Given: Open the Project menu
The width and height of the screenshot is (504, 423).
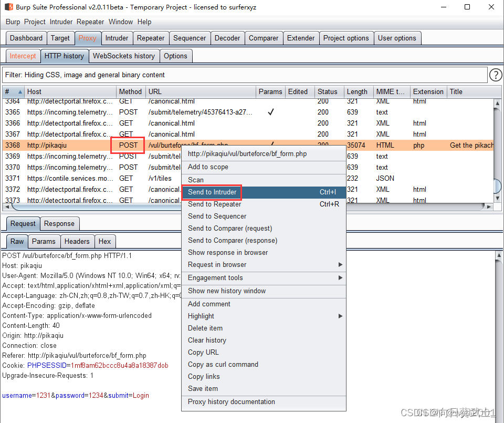Looking at the screenshot, I should pyautogui.click(x=35, y=22).
